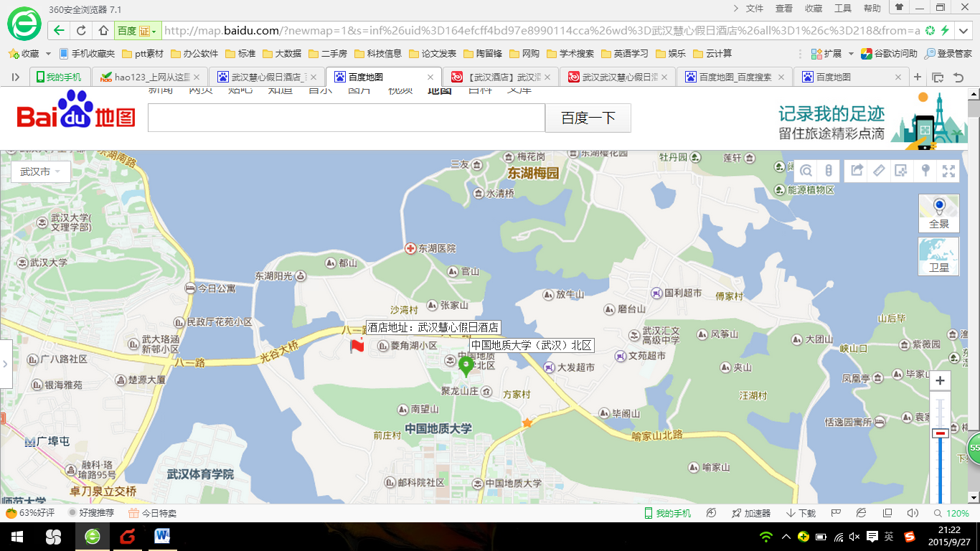Click the map distance measuring ruler tool
Viewport: 980px width, 551px height.
878,171
